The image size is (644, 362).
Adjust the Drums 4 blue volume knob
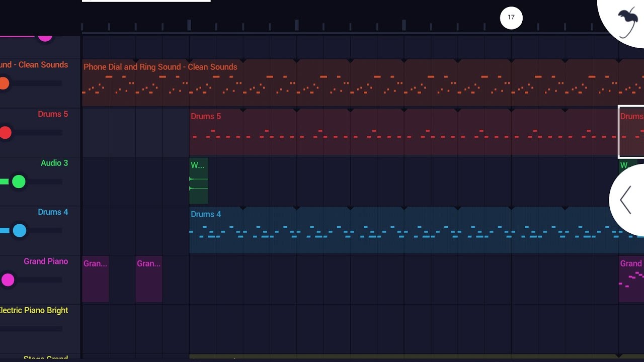(20, 231)
